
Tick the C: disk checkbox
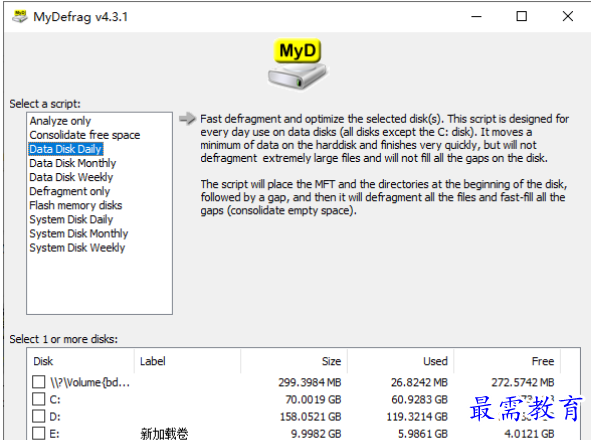click(38, 399)
